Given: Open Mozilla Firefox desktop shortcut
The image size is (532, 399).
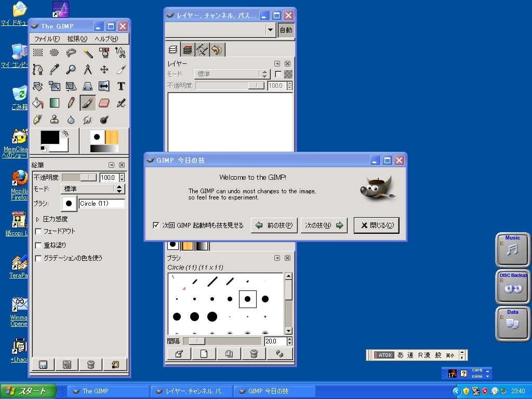Looking at the screenshot, I should tap(19, 185).
